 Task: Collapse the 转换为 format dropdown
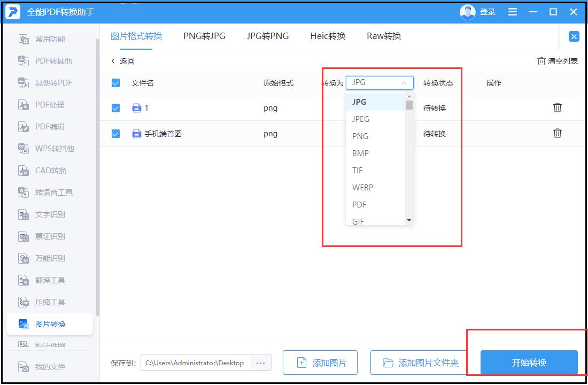coord(405,83)
